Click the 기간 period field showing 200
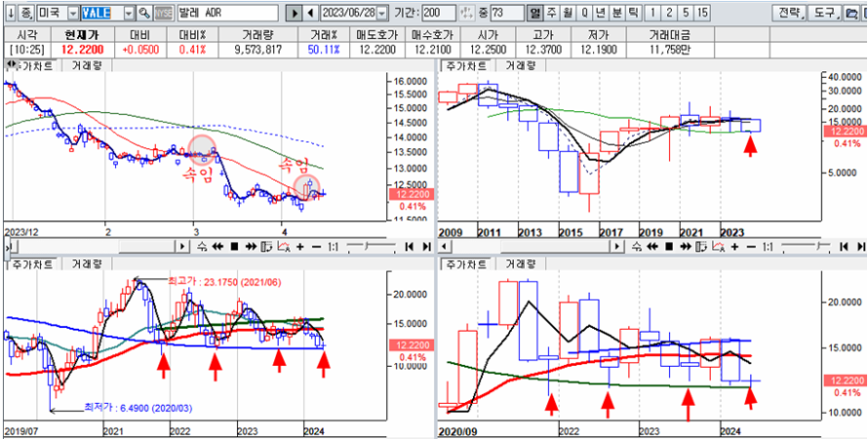Screen dimensions: 868x439 click(x=440, y=13)
